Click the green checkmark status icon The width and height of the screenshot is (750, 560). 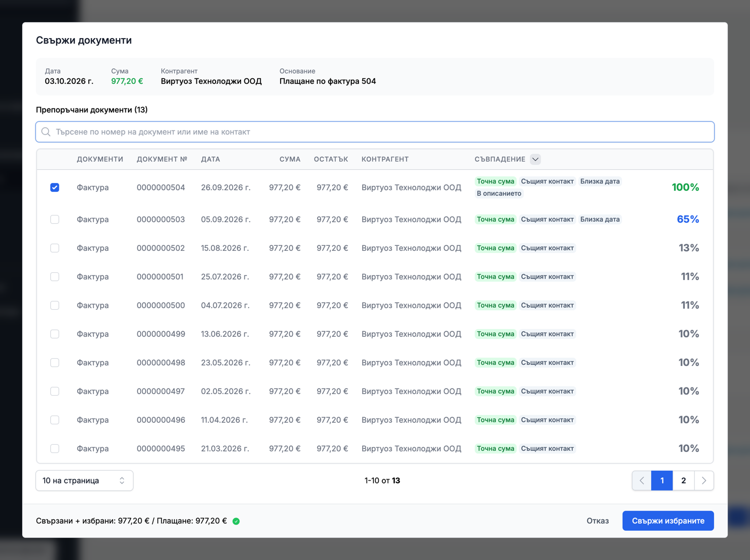(236, 521)
